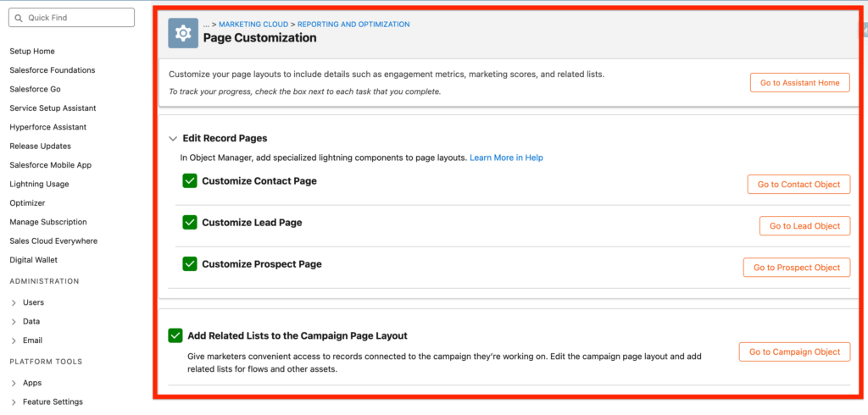This screenshot has height=415, width=868.
Task: Uncheck Add Related Lists to Campaign checkbox
Action: [175, 335]
